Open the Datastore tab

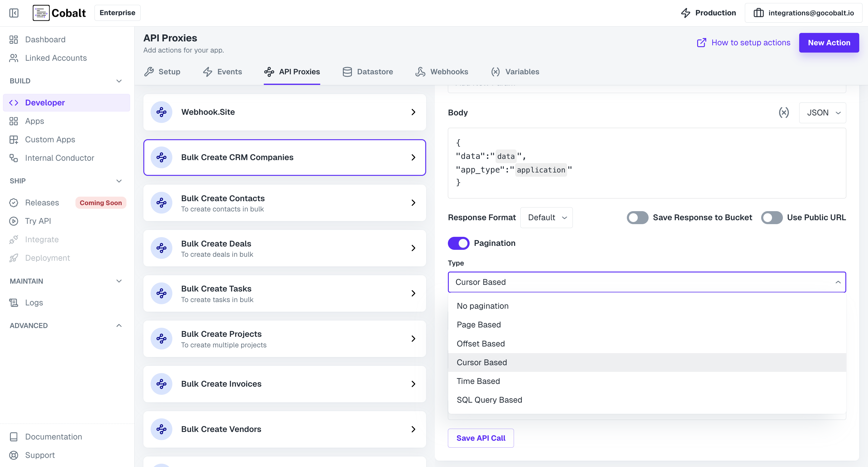(368, 72)
